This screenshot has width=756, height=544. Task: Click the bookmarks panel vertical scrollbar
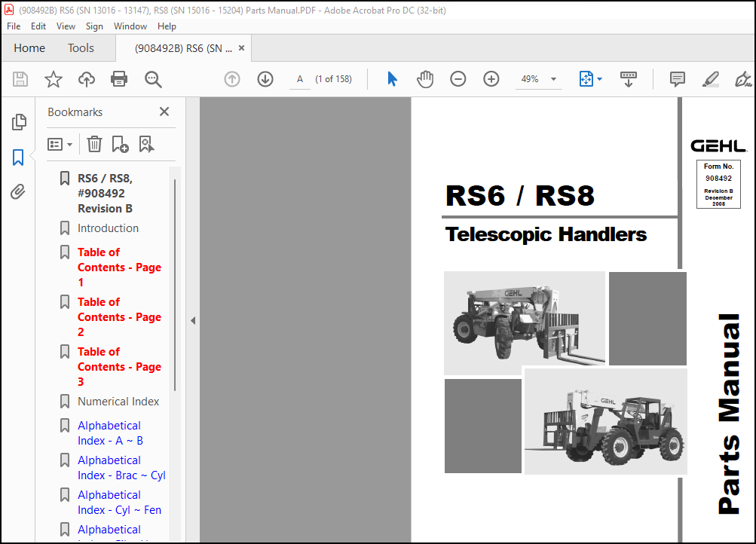pyautogui.click(x=175, y=285)
